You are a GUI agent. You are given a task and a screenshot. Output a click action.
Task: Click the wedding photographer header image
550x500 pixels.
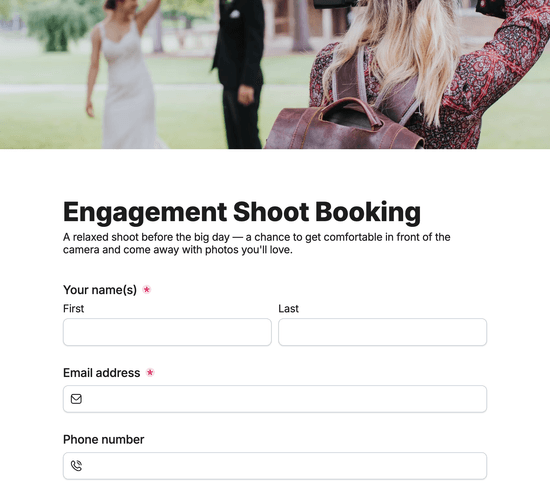[x=275, y=74]
